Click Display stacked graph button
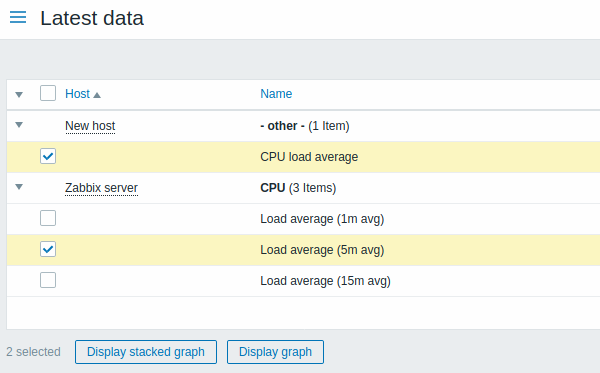 click(146, 352)
